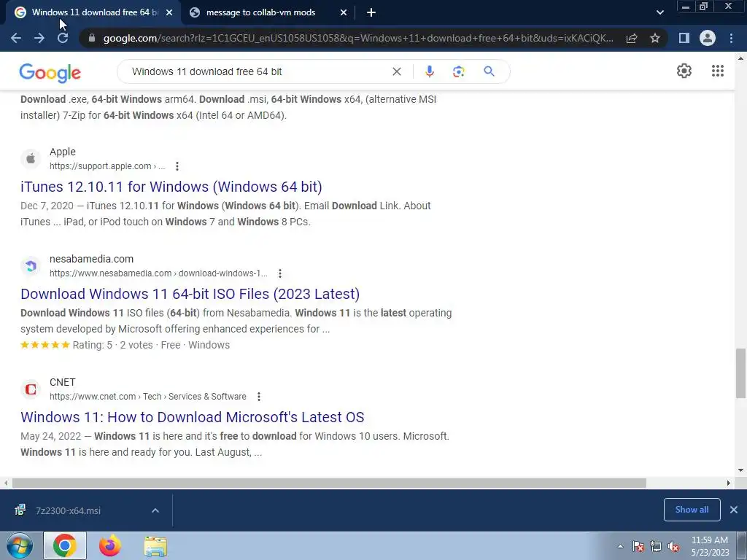The height and width of the screenshot is (560, 747).
Task: Open Windows Explorer from taskbar
Action: coord(155,546)
